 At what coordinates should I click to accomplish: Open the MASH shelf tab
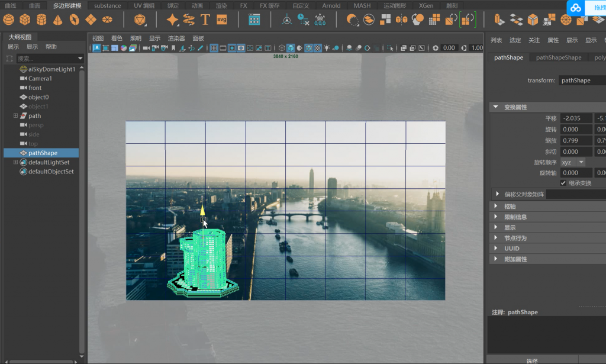click(x=362, y=5)
